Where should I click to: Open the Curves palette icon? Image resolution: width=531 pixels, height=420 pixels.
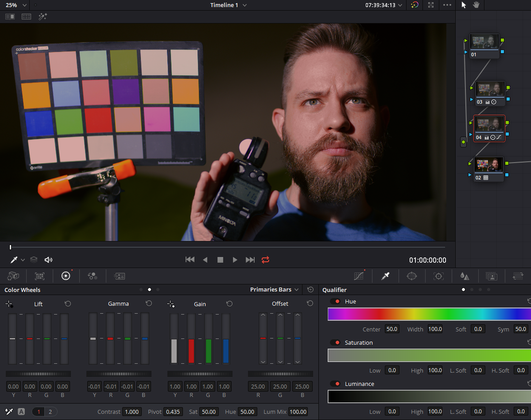click(358, 276)
